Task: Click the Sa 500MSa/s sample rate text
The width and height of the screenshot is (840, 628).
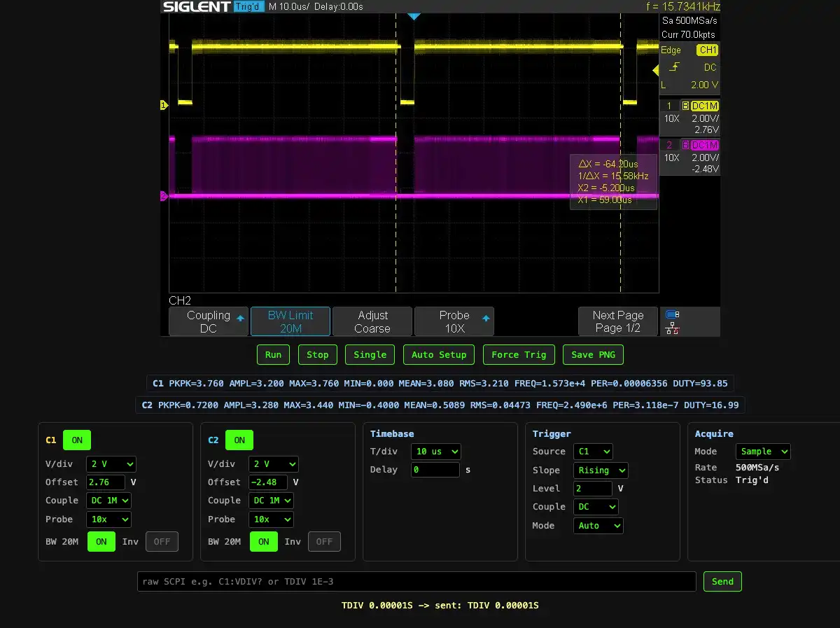Action: point(689,21)
